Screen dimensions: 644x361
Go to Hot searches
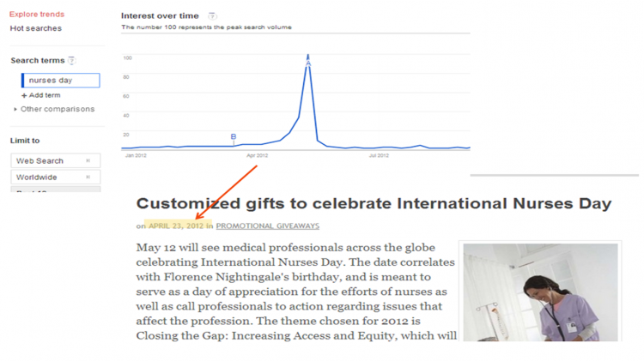click(36, 28)
